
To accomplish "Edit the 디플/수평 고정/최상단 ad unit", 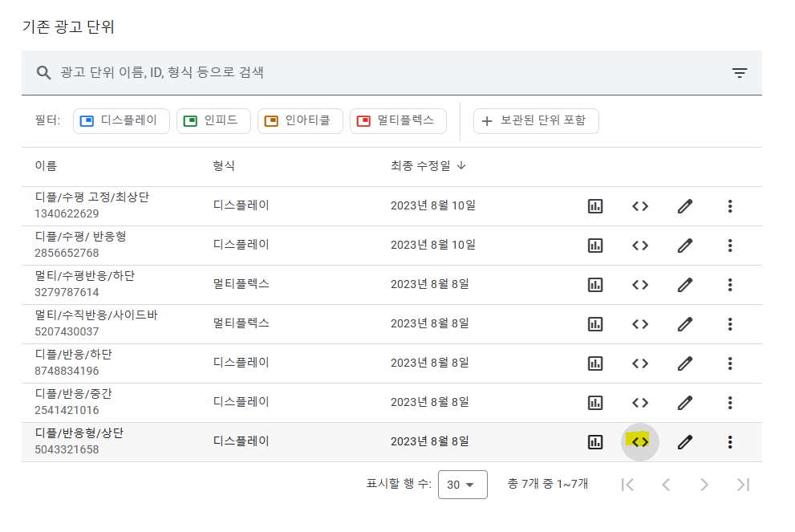I will [685, 206].
